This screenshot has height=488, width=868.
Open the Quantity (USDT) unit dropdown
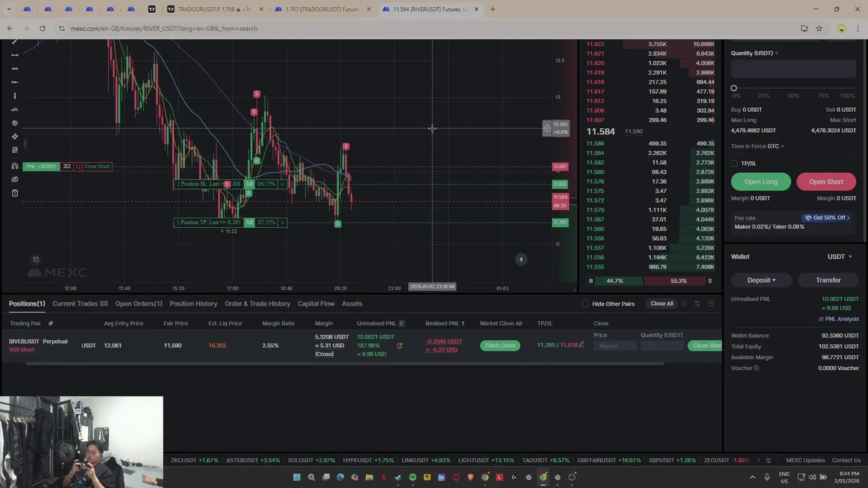[x=755, y=53]
